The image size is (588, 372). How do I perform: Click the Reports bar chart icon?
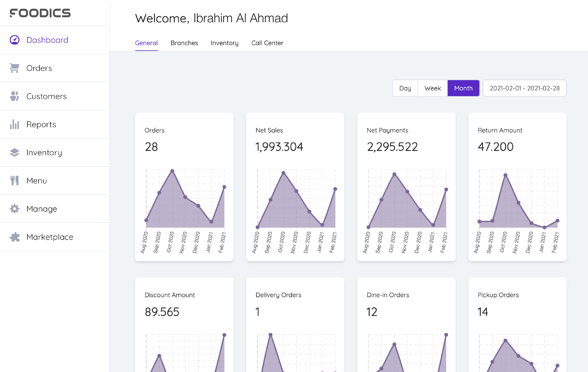[x=14, y=124]
